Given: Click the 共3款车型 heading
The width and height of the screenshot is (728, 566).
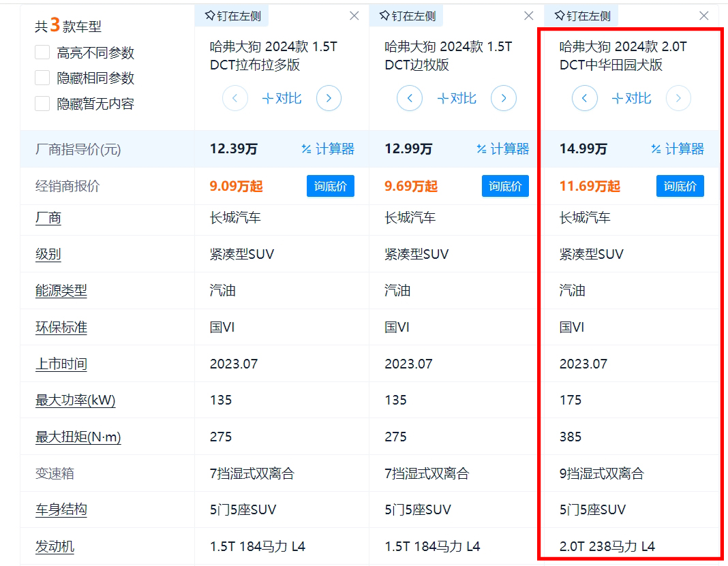Looking at the screenshot, I should [68, 25].
